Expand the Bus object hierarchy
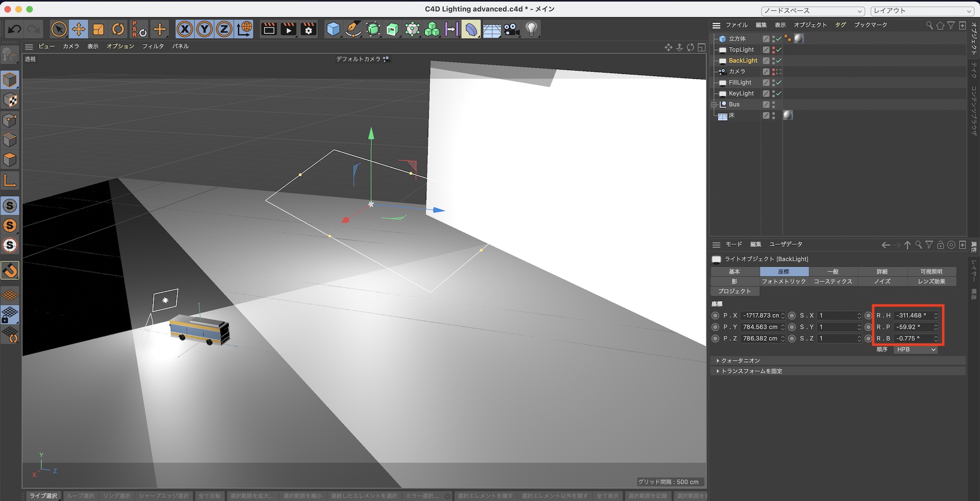This screenshot has height=501, width=980. click(x=714, y=104)
